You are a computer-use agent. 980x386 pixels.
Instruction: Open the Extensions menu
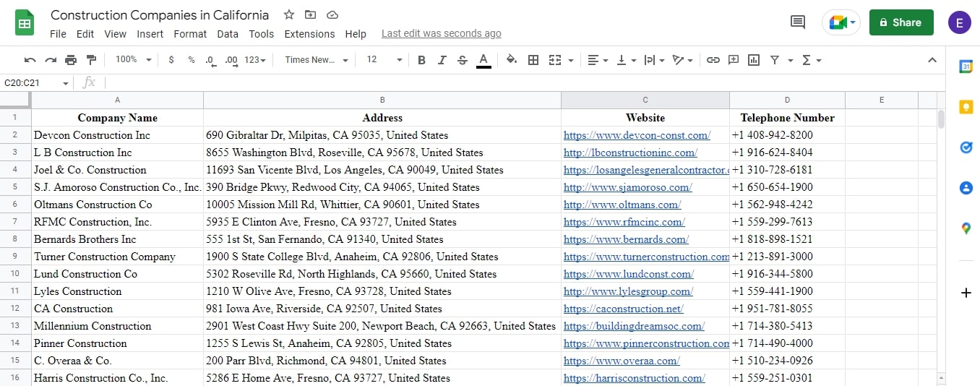click(x=309, y=34)
